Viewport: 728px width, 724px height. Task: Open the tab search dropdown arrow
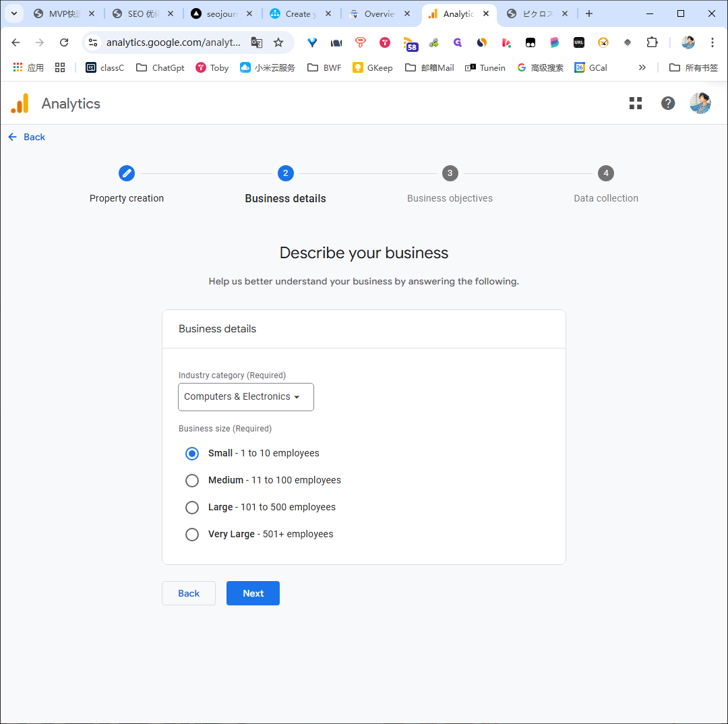[14, 13]
